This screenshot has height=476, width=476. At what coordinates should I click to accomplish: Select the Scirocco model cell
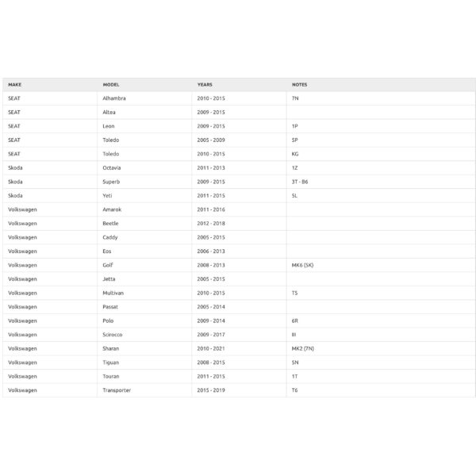pos(114,334)
